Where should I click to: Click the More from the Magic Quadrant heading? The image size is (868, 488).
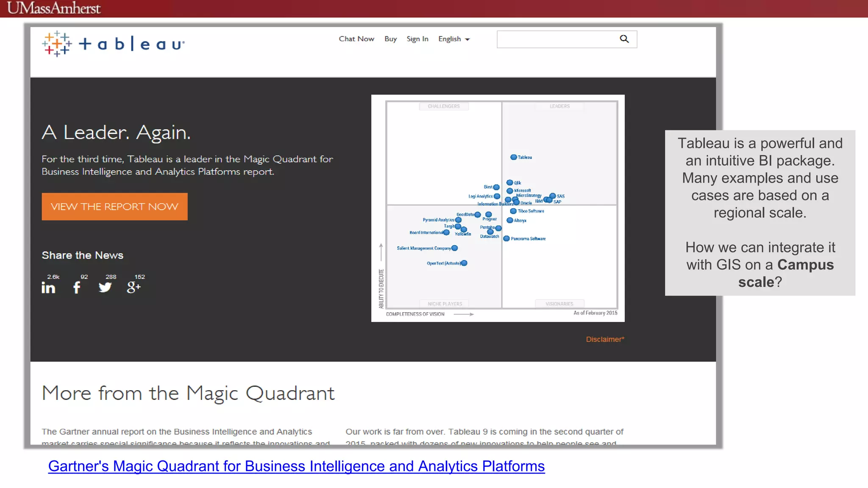188,394
